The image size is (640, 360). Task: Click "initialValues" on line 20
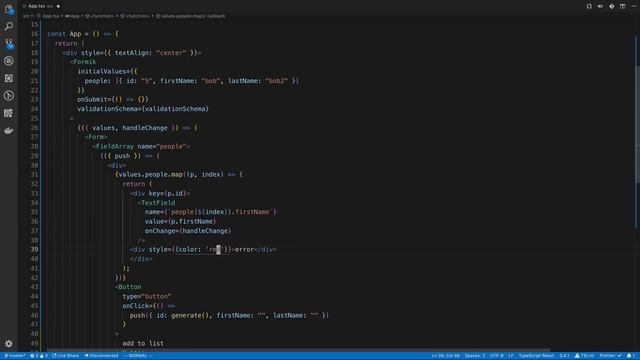pos(102,71)
